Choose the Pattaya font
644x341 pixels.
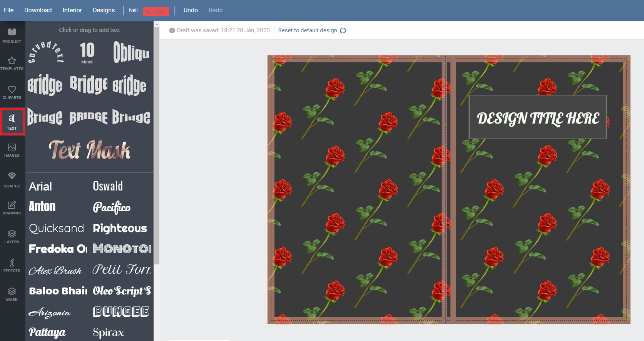point(47,332)
